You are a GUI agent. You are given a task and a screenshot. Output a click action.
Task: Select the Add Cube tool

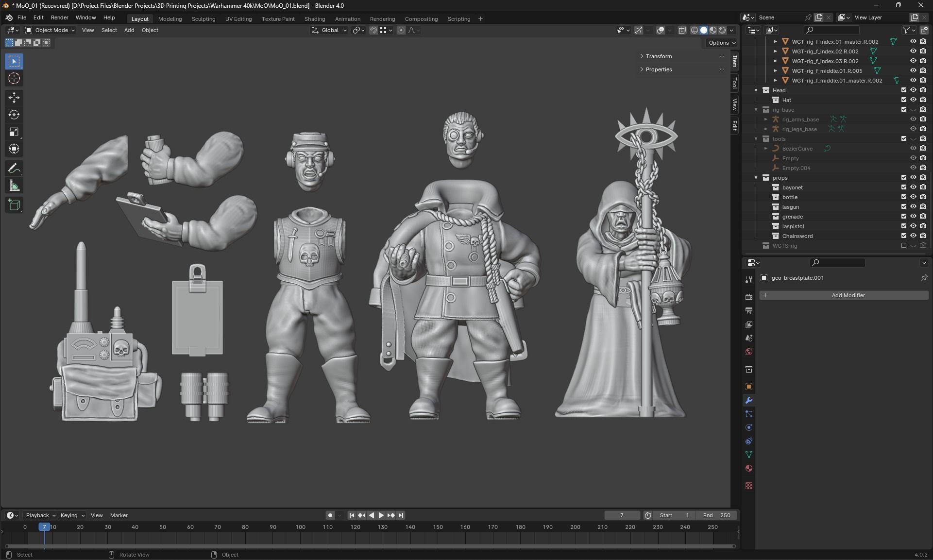pos(14,205)
